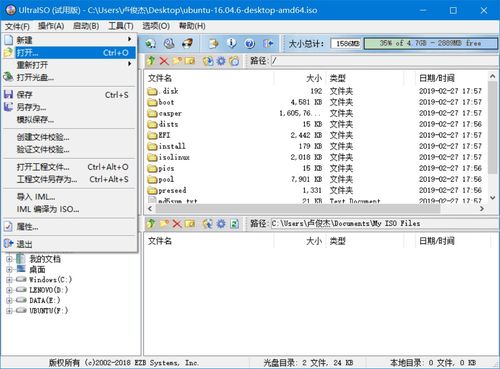This screenshot has height=369, width=500.
Task: Click the ISO list horizontal scrollbar right arrow
Action: point(481,209)
